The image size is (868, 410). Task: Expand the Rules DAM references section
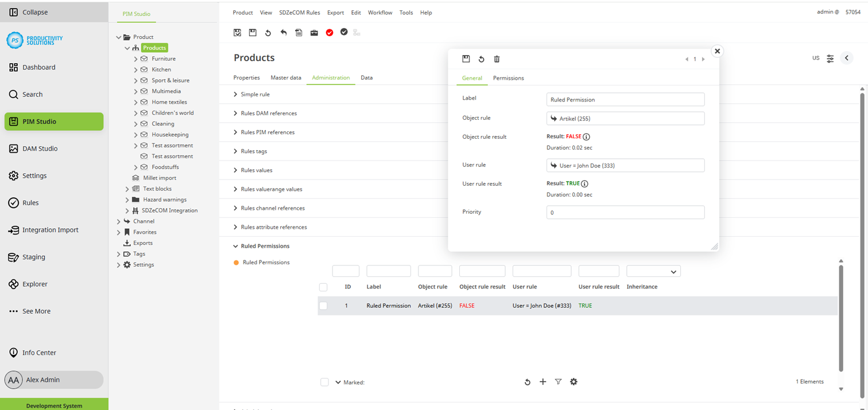point(235,114)
